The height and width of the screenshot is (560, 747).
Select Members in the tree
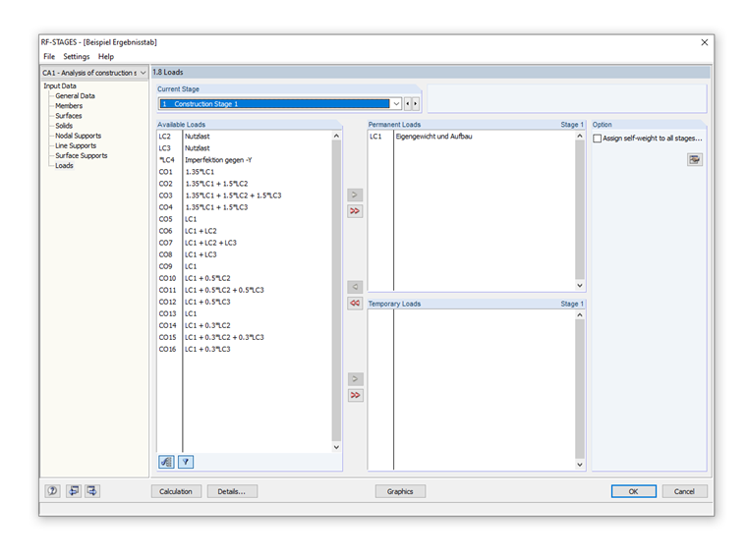point(69,106)
